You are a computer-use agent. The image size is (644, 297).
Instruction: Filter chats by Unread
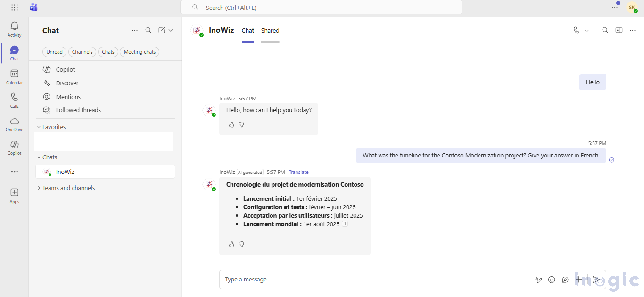[54, 52]
